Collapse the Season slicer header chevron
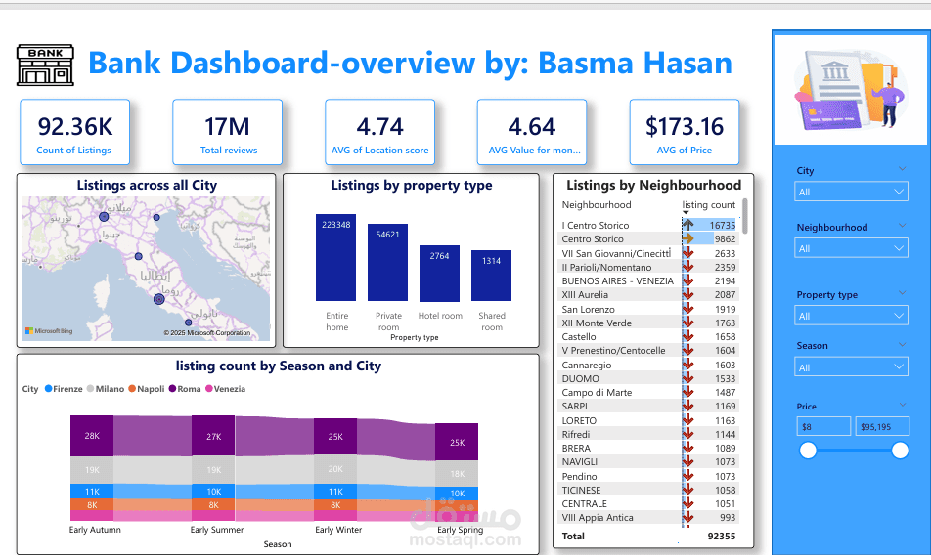This screenshot has height=560, width=931. coord(902,344)
